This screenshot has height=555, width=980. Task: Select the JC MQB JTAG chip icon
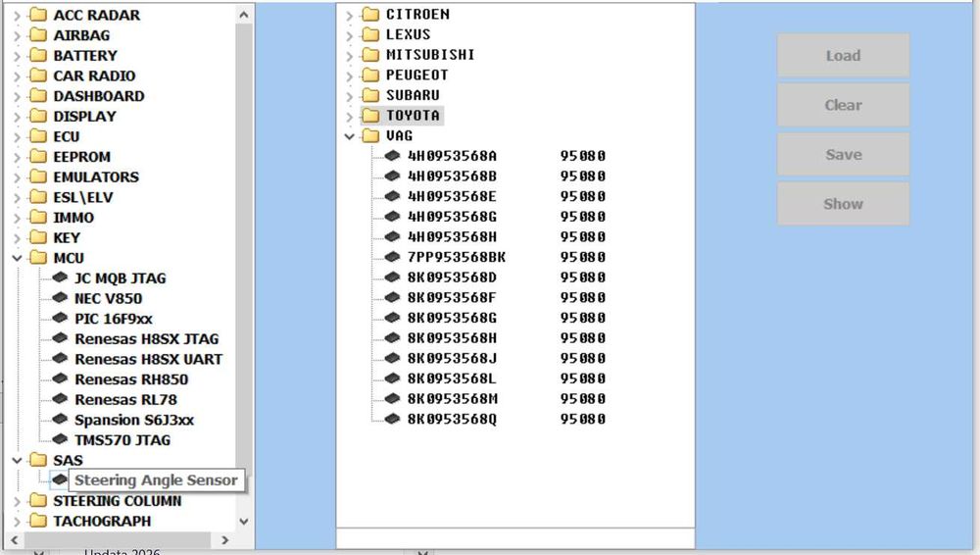pos(60,277)
